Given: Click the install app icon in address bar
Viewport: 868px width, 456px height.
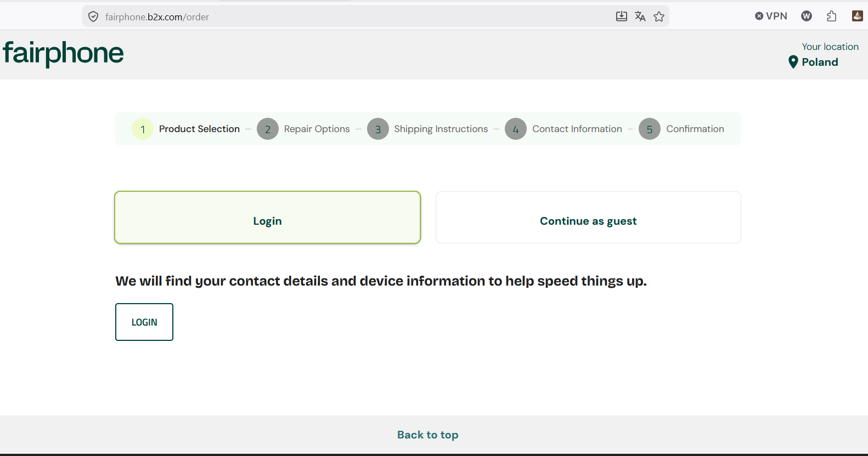Looking at the screenshot, I should point(621,16).
